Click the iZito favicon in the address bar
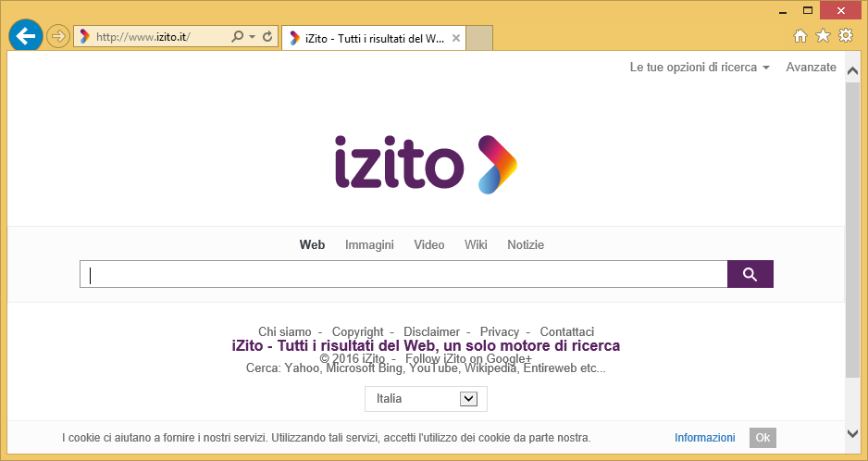Screen dimensions: 868x461 click(85, 37)
